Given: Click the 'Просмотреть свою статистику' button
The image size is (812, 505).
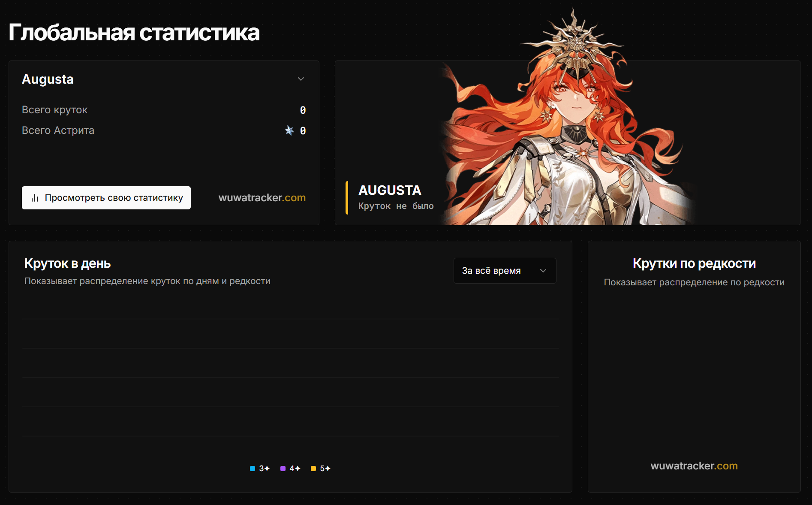Looking at the screenshot, I should pyautogui.click(x=106, y=198).
